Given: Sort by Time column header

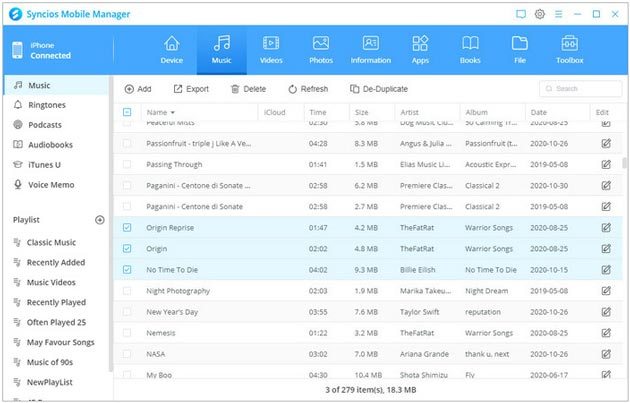Looking at the screenshot, I should click(318, 113).
